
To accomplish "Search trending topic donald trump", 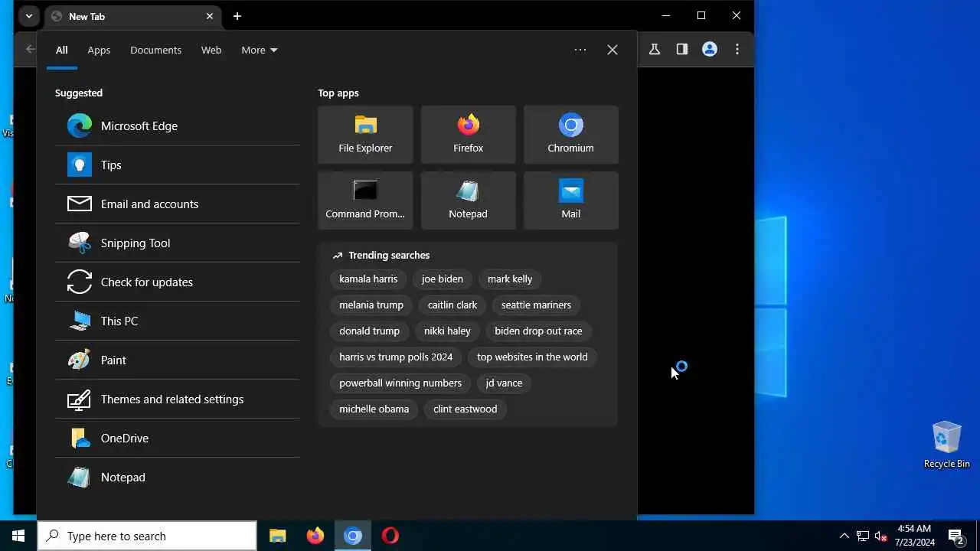I will click(369, 331).
